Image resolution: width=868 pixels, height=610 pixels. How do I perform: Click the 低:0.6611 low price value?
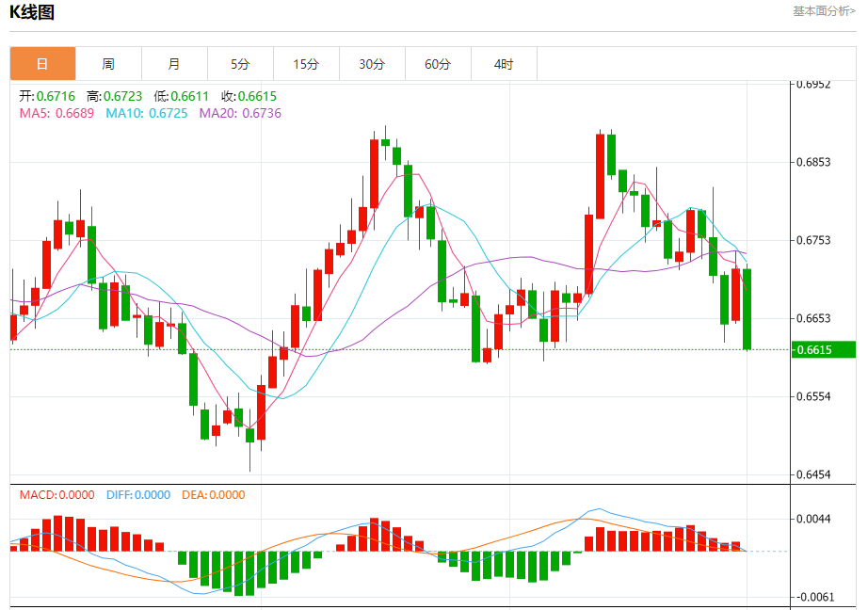click(182, 96)
